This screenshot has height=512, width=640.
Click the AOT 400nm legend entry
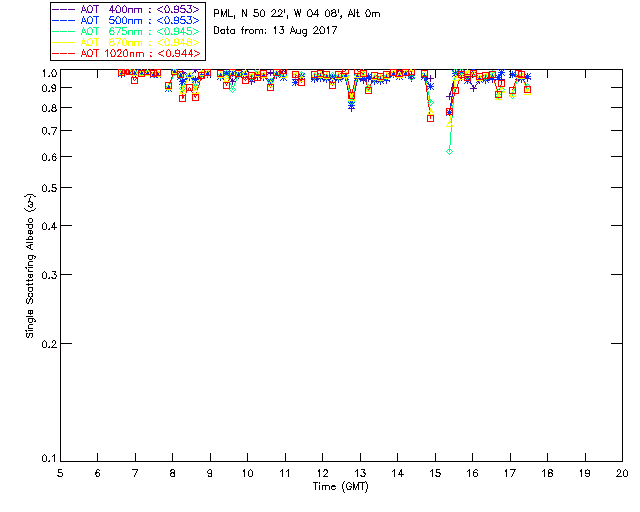click(127, 9)
